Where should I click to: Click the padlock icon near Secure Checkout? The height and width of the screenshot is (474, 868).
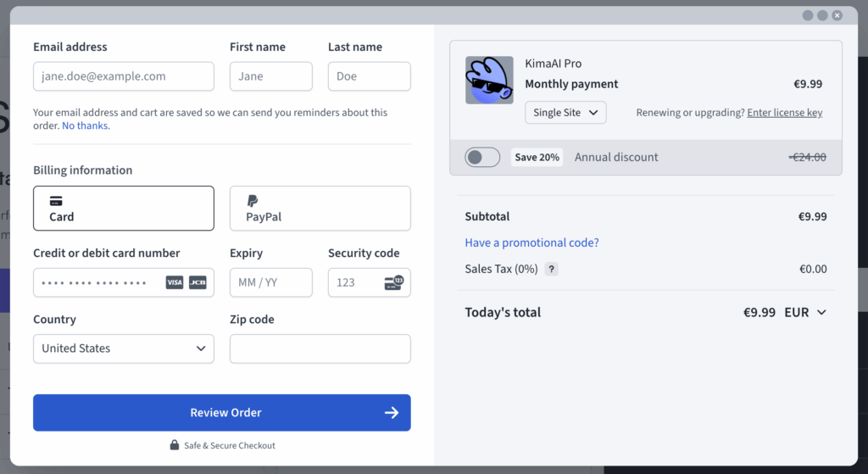[x=174, y=445]
